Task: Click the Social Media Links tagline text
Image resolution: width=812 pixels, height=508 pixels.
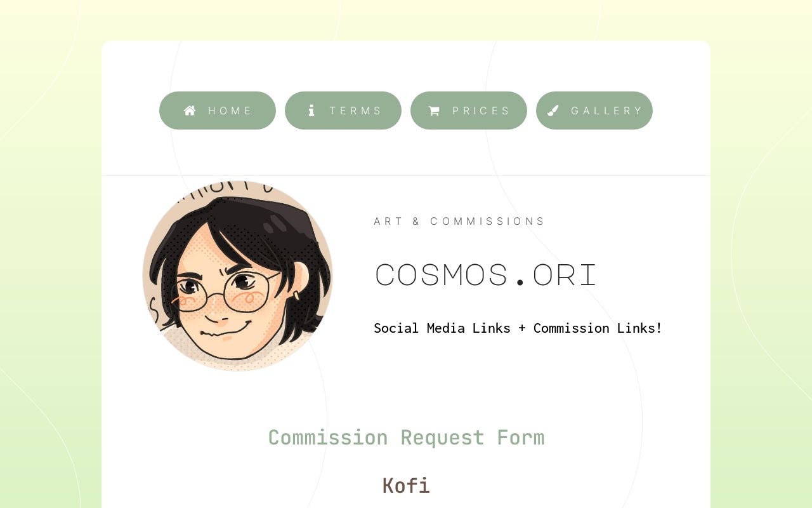Action: pos(518,328)
